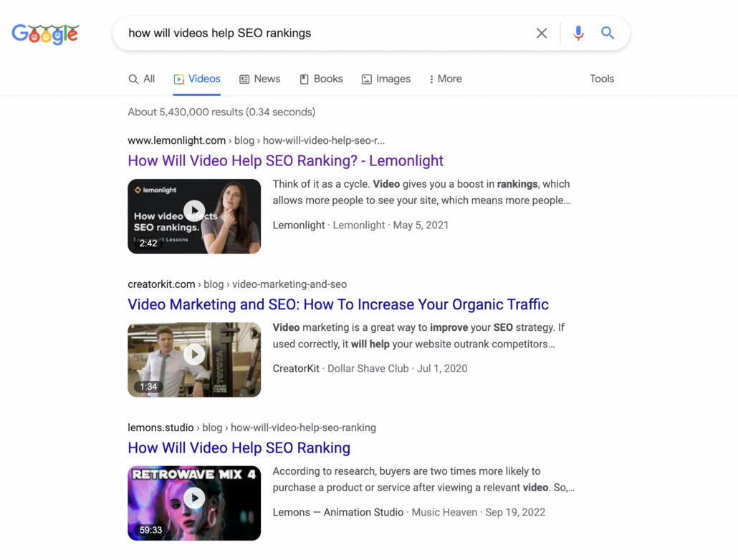Click the www.lemonlight.com breadcrumb URL
The height and width of the screenshot is (560, 738).
point(256,140)
